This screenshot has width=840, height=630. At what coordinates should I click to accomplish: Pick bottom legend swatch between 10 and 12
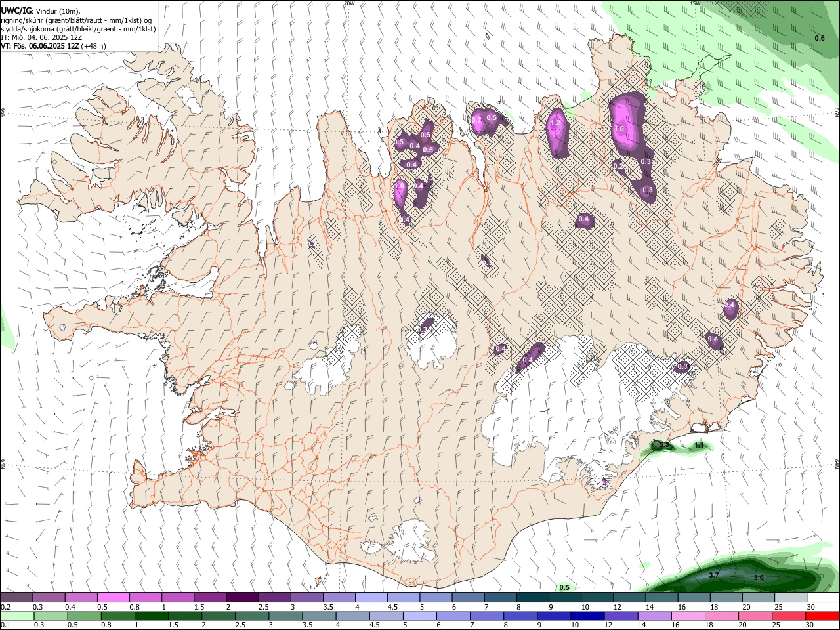[x=587, y=616]
